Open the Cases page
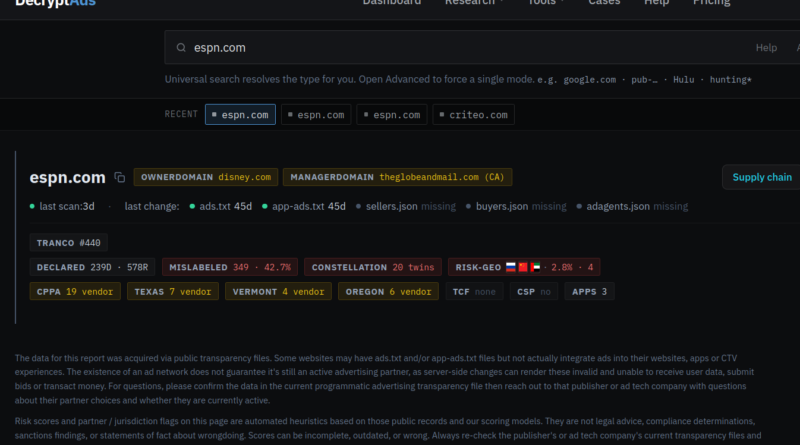 604,3
